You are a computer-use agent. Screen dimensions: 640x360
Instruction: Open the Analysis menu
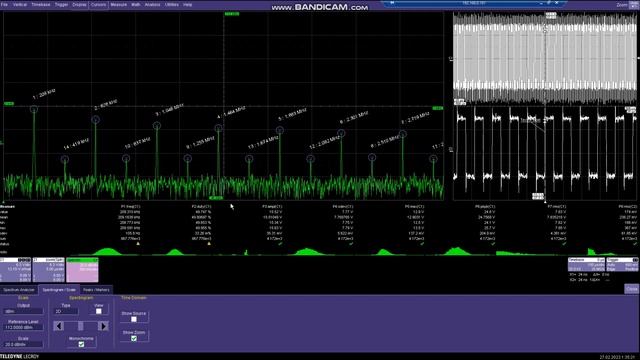[x=152, y=4]
